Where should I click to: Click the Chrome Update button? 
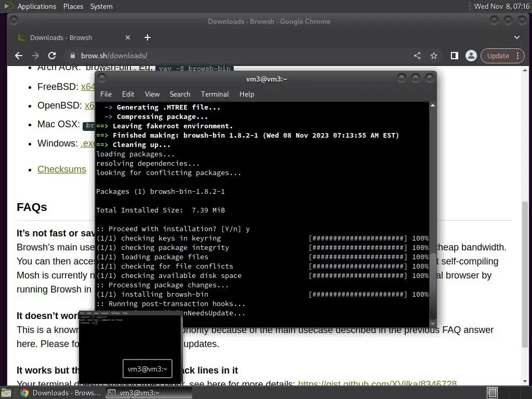(498, 56)
